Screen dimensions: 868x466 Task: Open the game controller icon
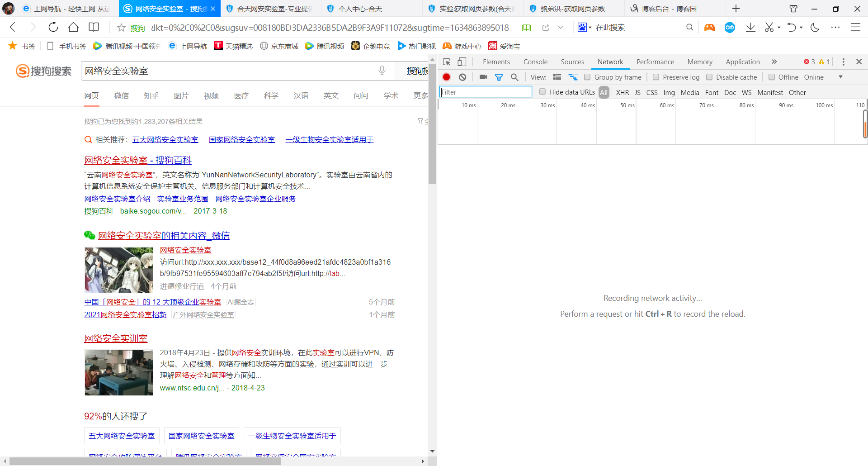[709, 28]
